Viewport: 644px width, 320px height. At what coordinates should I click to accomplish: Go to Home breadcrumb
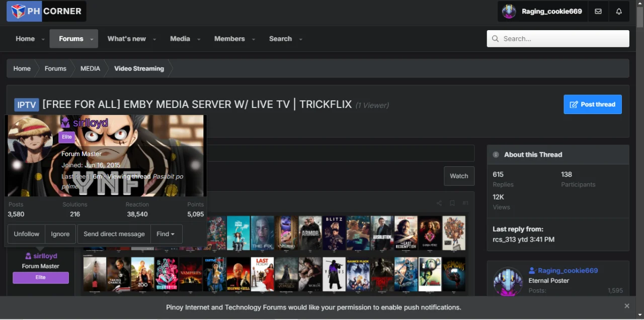coord(22,68)
